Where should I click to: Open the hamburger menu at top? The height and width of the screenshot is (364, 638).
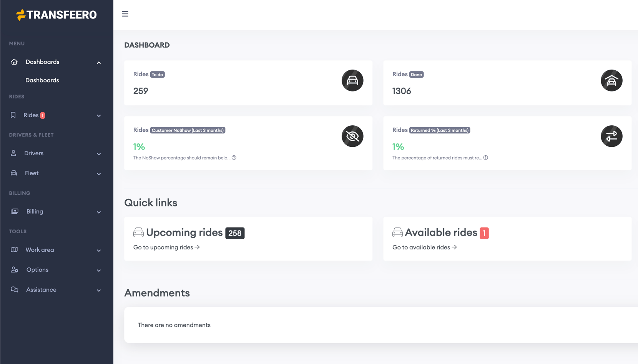(125, 13)
